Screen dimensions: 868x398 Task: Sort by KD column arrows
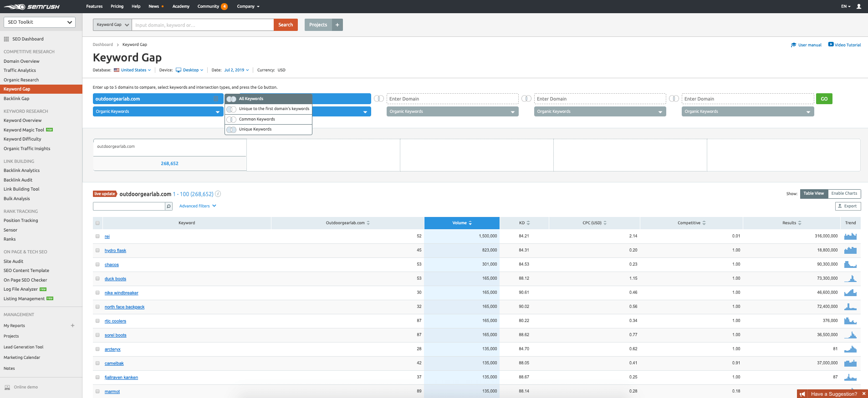tap(528, 223)
